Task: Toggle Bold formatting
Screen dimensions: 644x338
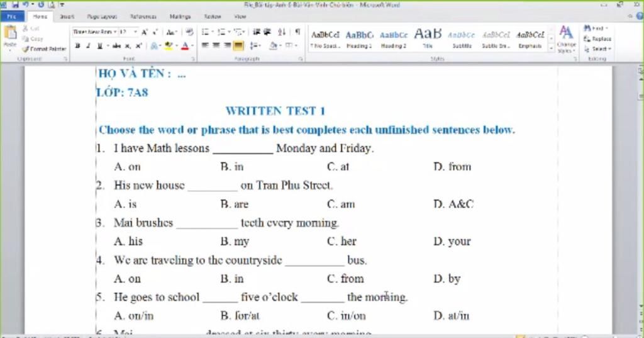Action: click(77, 46)
